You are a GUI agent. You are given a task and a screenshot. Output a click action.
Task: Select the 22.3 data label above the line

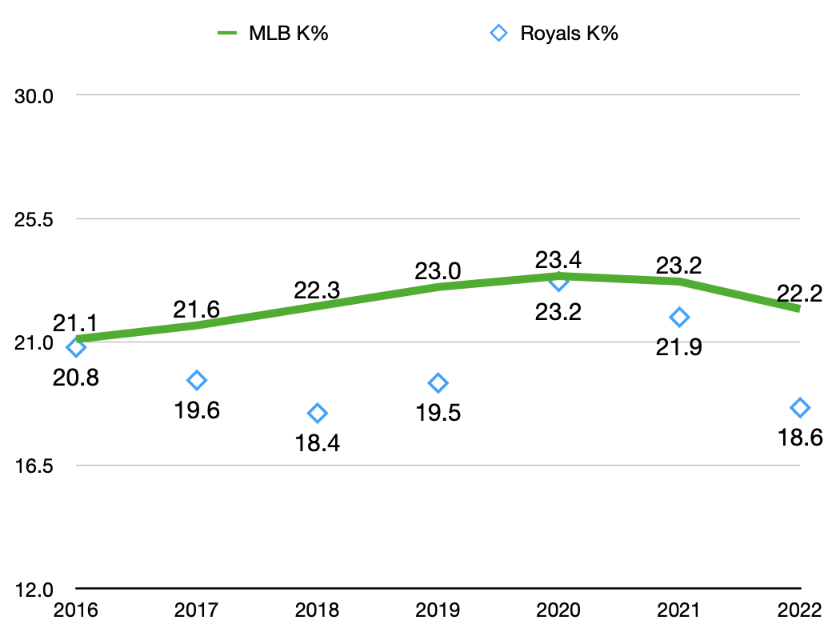coord(317,290)
